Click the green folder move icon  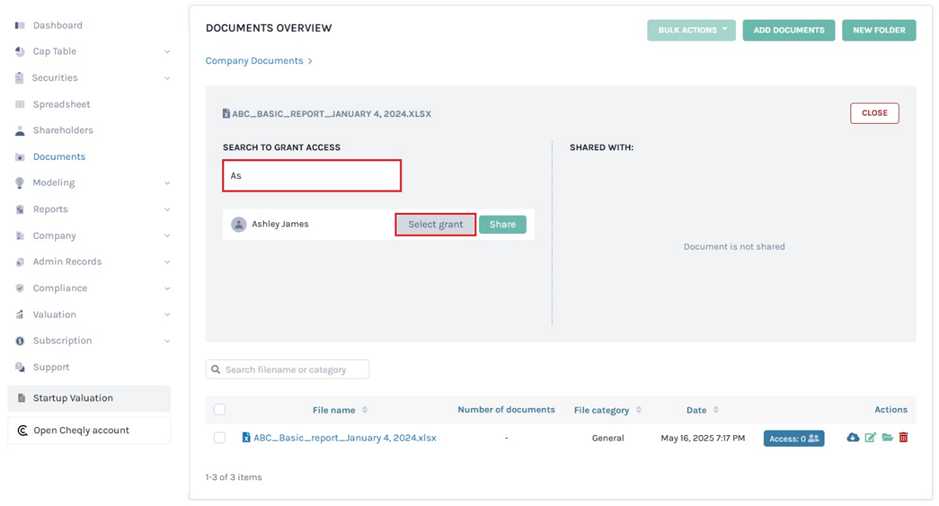click(x=887, y=438)
